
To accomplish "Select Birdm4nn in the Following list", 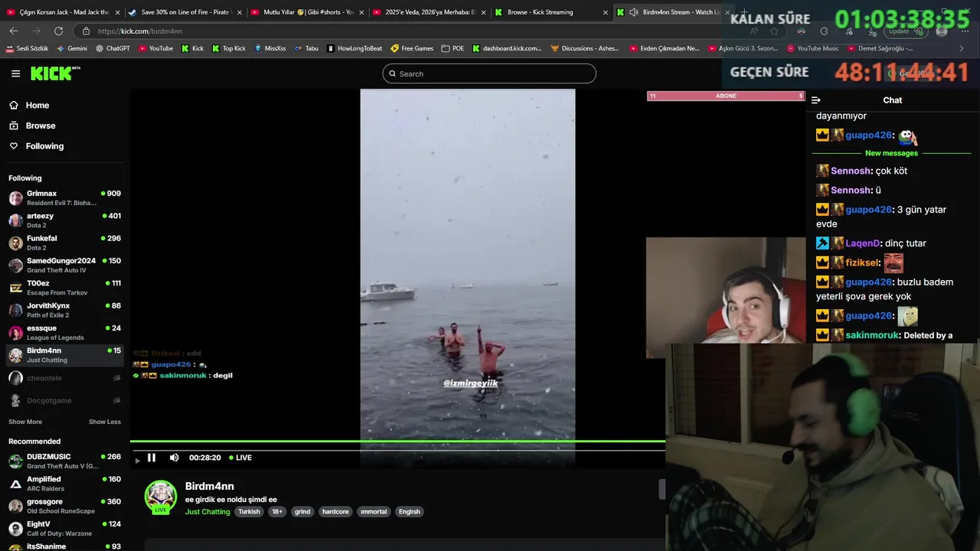I will point(64,355).
